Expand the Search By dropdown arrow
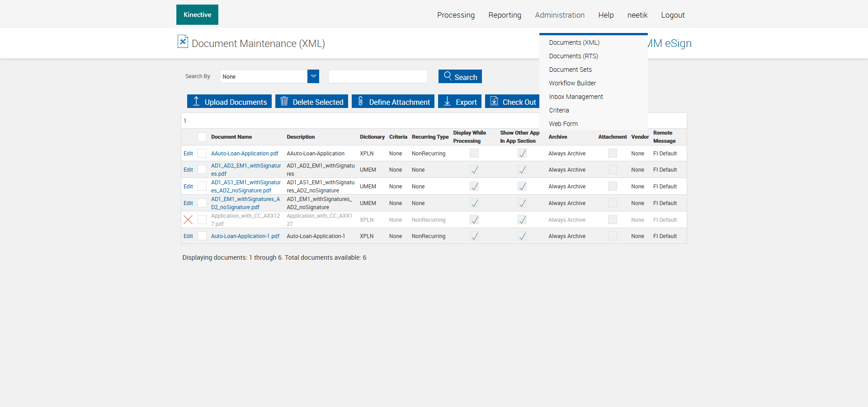Screen dimensions: 868x407 [313, 76]
